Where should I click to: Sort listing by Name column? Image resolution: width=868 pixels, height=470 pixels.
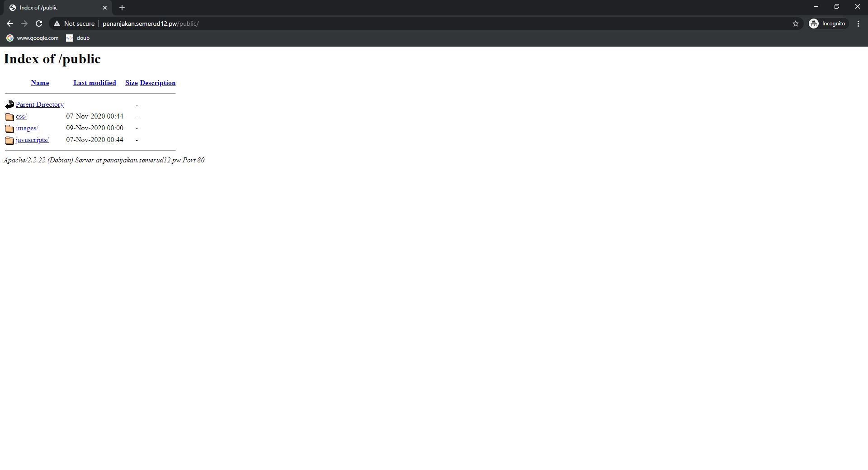click(40, 83)
